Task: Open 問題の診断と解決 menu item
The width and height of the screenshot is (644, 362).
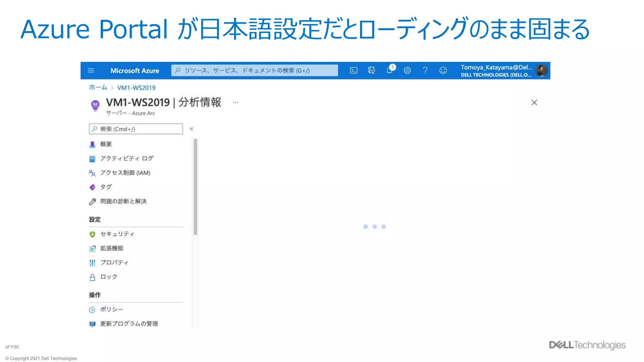Action: 123,201
